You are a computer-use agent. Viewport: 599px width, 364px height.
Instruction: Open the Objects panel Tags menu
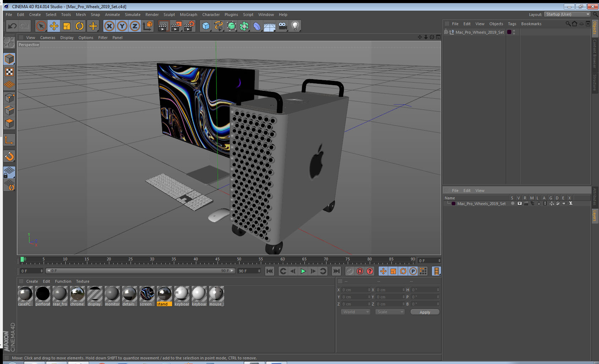(x=512, y=24)
